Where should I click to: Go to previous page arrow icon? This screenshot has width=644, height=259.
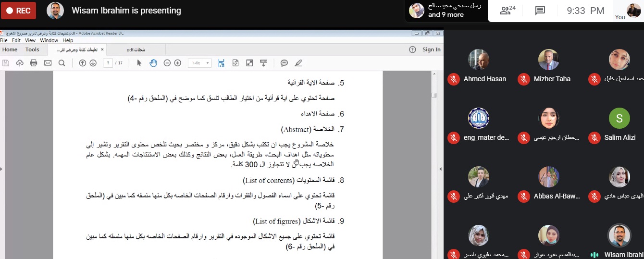point(82,63)
